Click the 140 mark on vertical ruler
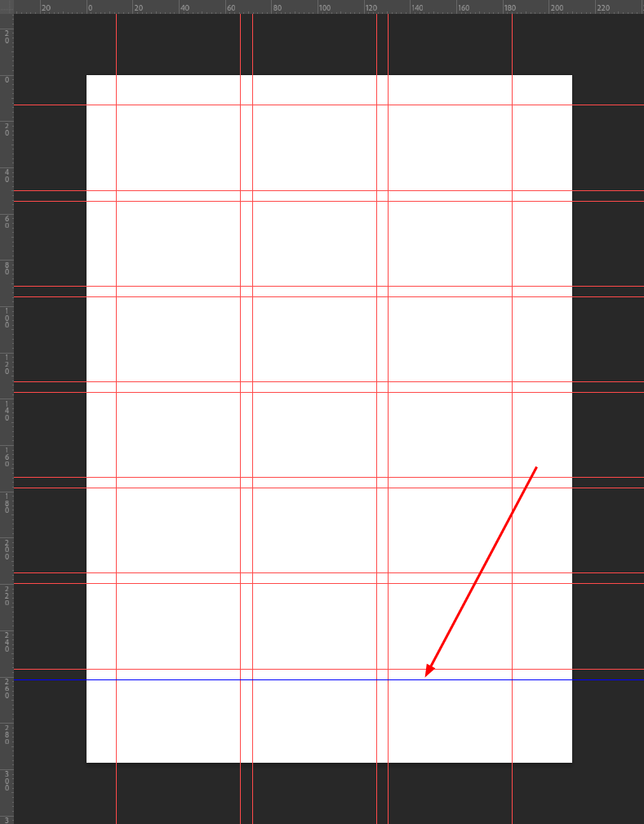 [x=7, y=411]
